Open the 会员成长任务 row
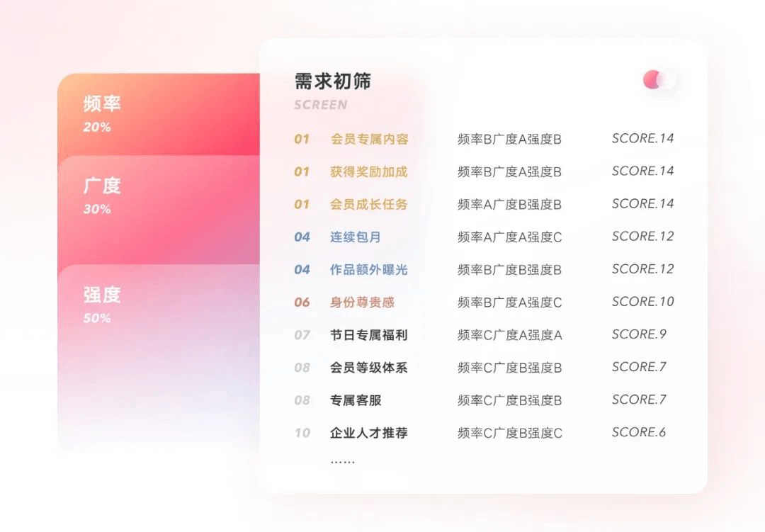This screenshot has width=765, height=532. [x=484, y=205]
